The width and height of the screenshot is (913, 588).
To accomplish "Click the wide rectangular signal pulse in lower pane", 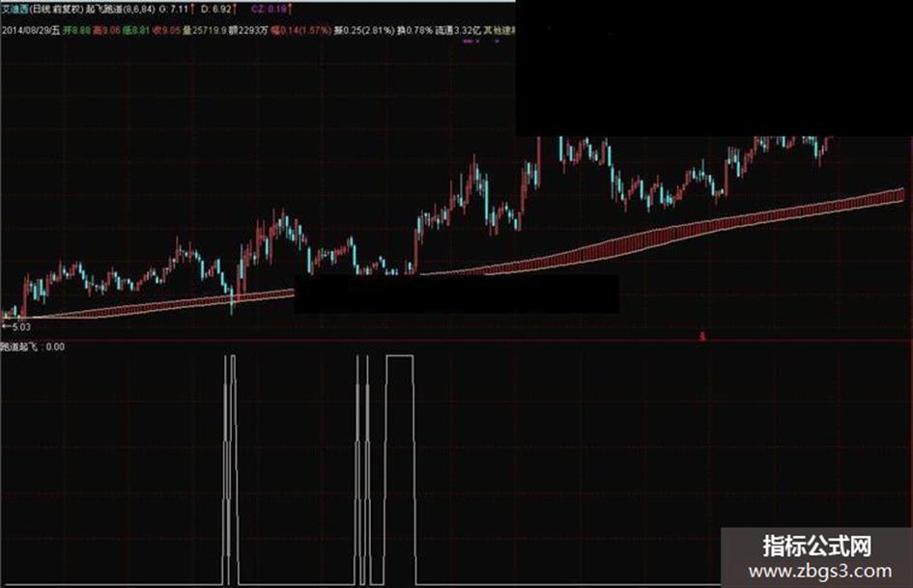I will (x=400, y=469).
